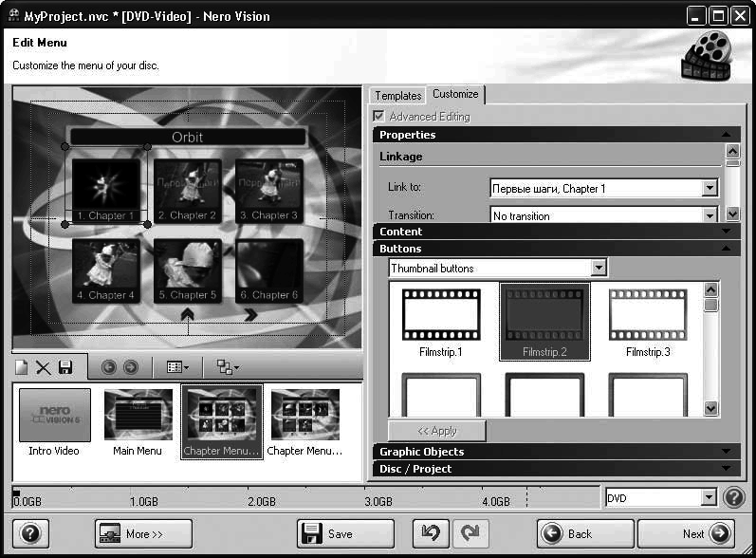
Task: Go to previous menu page arrow icon
Action: click(108, 367)
